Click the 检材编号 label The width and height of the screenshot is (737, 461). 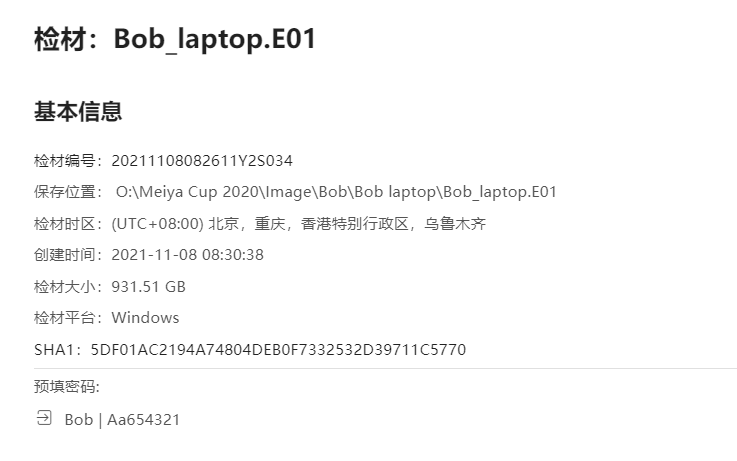click(x=68, y=161)
